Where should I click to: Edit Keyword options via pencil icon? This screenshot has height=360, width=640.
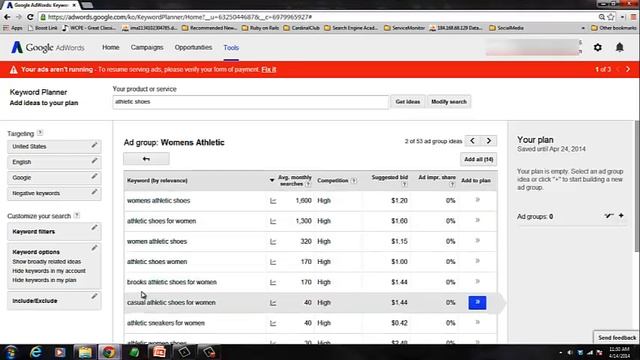click(94, 248)
